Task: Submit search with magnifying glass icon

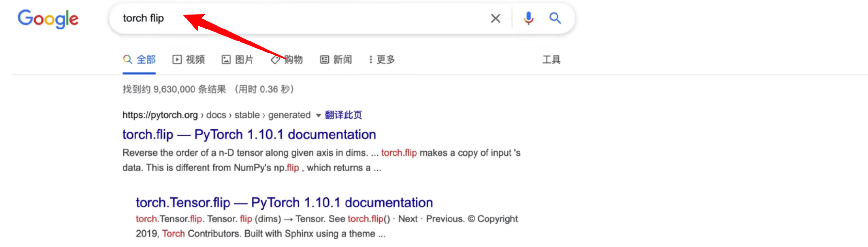Action: (x=555, y=18)
